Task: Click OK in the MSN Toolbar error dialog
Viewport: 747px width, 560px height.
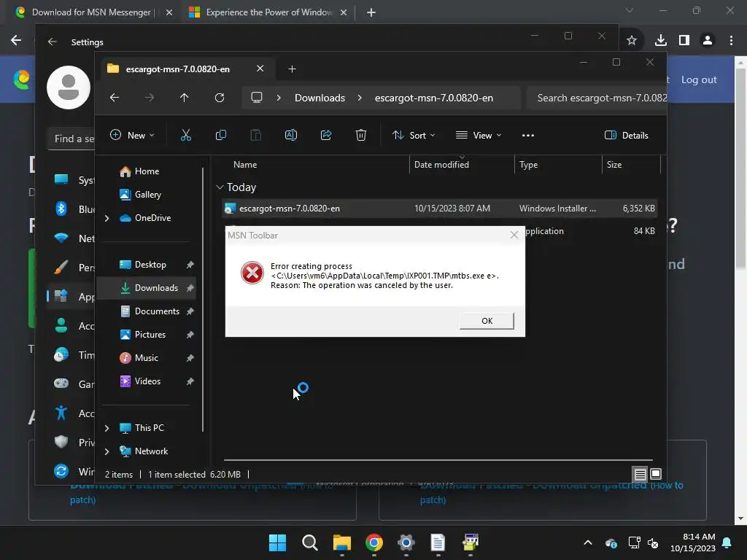Action: point(487,321)
